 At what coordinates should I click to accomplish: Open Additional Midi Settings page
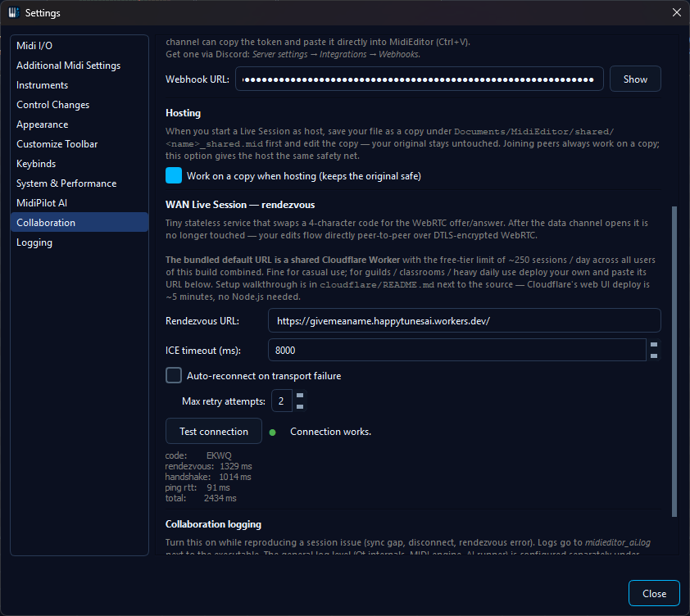[x=79, y=66]
